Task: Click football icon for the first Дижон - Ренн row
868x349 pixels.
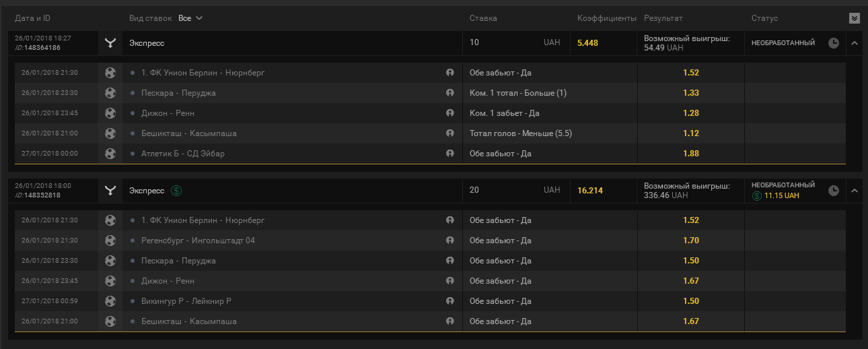Action: 110,113
